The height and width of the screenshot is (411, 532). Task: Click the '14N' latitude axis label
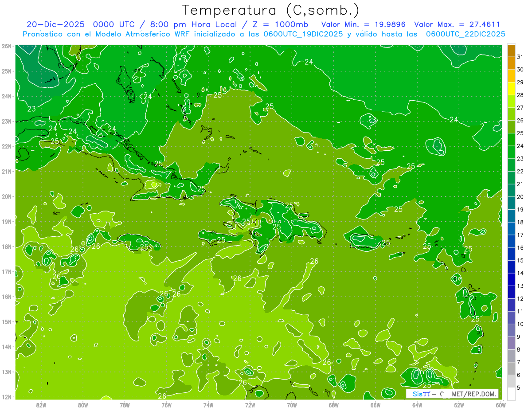point(7,346)
